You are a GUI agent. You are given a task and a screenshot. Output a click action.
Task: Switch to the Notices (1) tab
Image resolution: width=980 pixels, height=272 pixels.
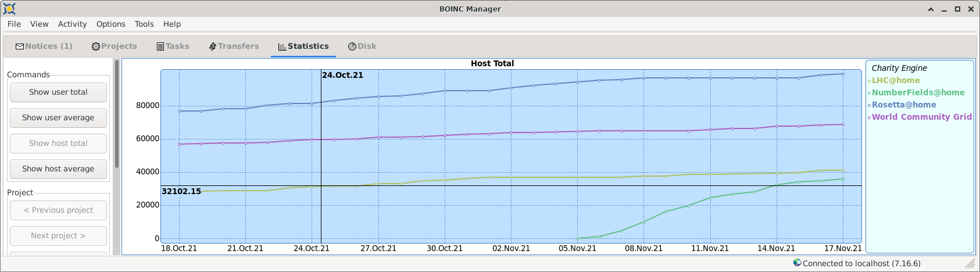click(x=44, y=46)
